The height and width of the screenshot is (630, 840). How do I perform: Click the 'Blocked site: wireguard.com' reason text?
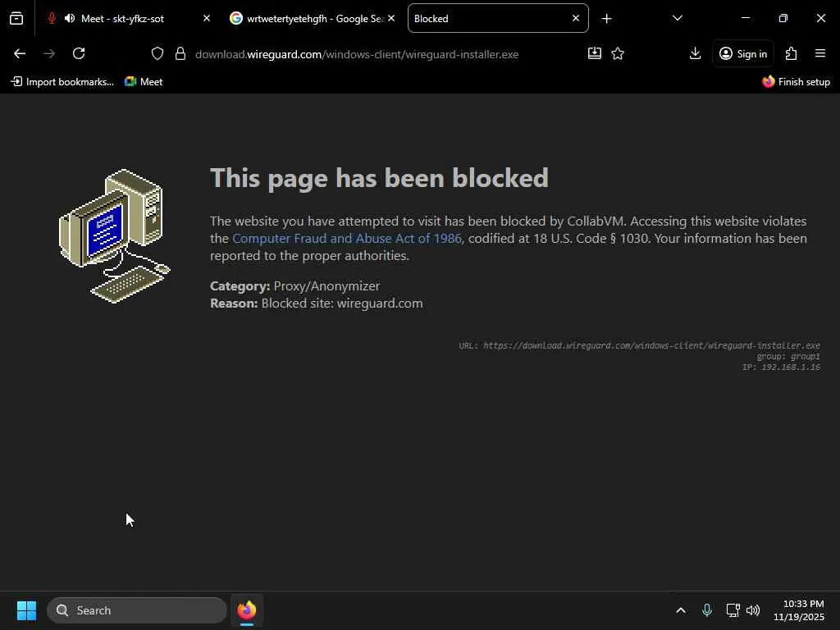342,304
